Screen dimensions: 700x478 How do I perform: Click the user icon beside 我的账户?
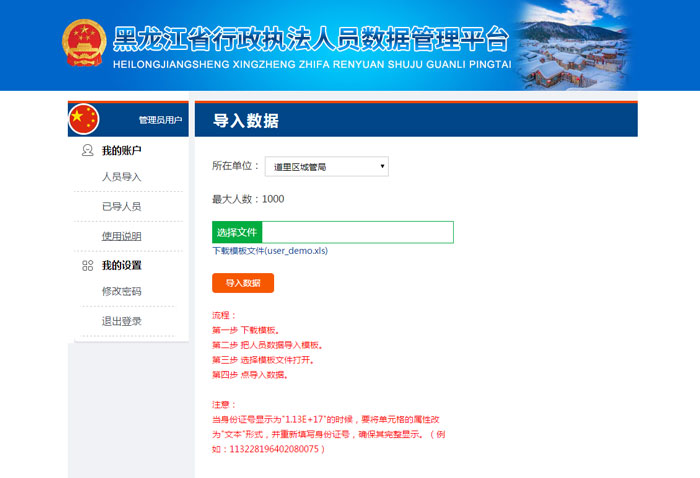(x=88, y=150)
